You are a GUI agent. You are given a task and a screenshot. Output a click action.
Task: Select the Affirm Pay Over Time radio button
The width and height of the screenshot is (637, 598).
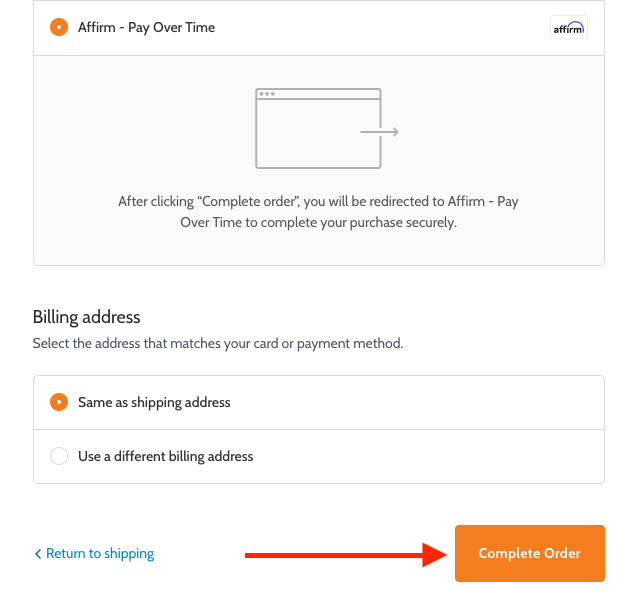59,27
